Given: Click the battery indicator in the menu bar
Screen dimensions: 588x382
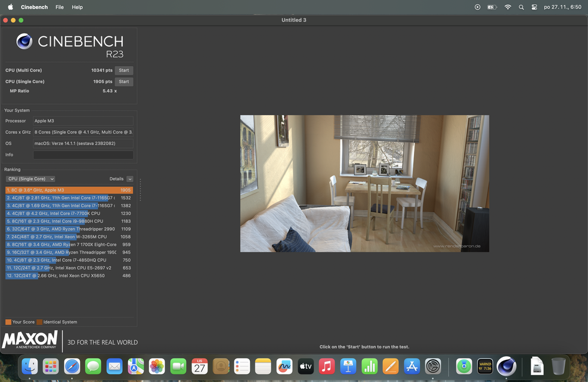Looking at the screenshot, I should 491,7.
